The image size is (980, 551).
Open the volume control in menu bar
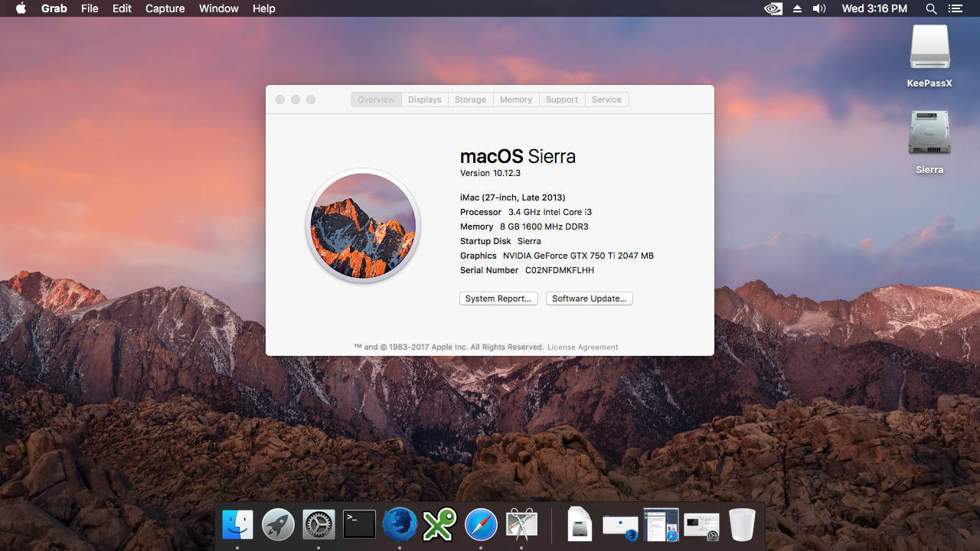coord(819,8)
